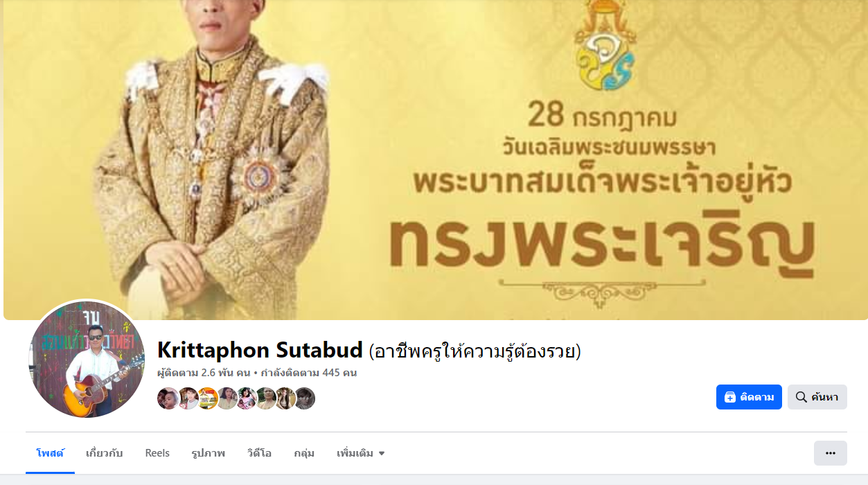868x485 pixels.
Task: Click the third follower avatar in row
Action: (x=207, y=398)
